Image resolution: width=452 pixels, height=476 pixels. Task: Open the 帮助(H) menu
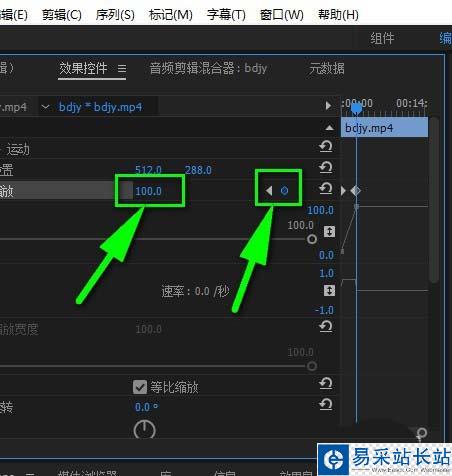tap(338, 15)
